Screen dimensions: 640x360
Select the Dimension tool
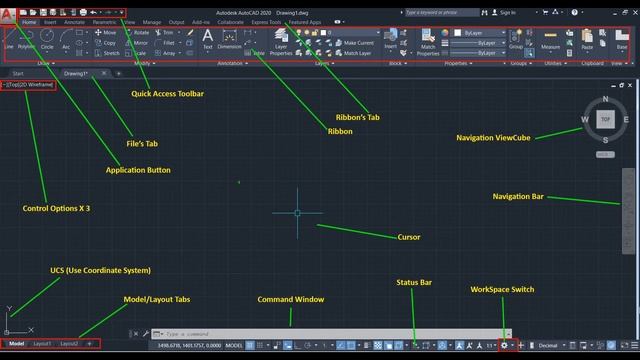tap(229, 40)
